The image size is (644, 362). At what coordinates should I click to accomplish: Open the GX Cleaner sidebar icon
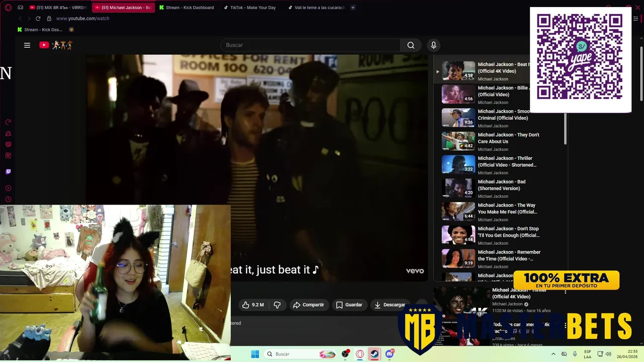click(8, 133)
